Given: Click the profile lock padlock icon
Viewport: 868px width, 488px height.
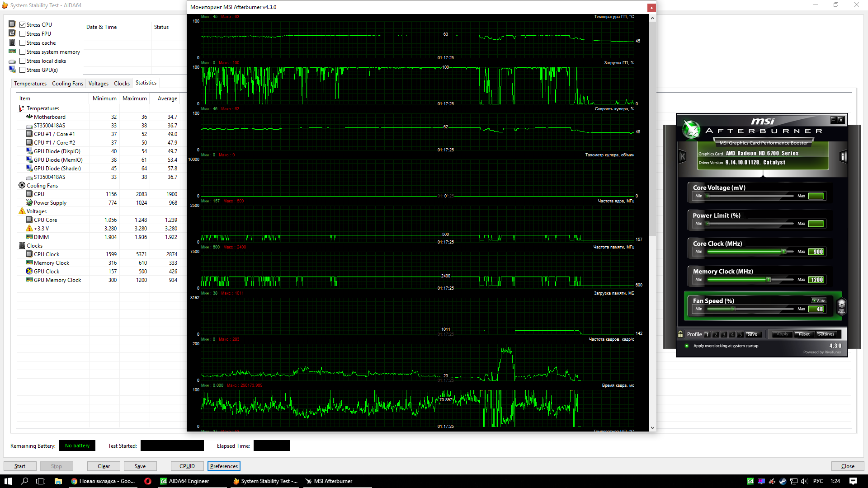Looking at the screenshot, I should (680, 334).
